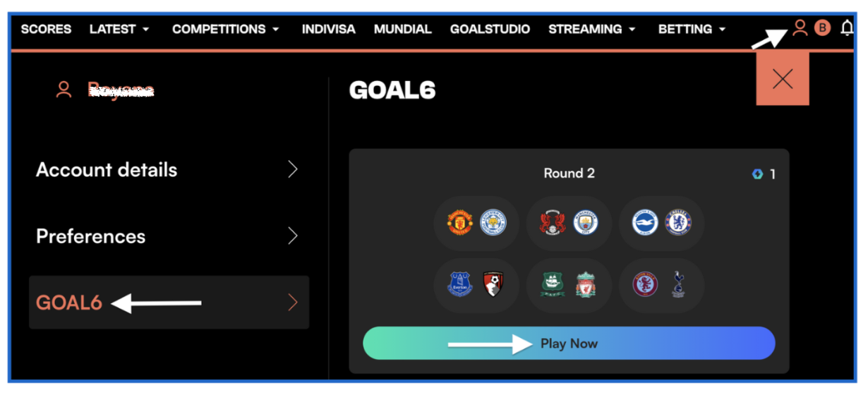Select the GOAL6 sidebar item

[x=169, y=303]
